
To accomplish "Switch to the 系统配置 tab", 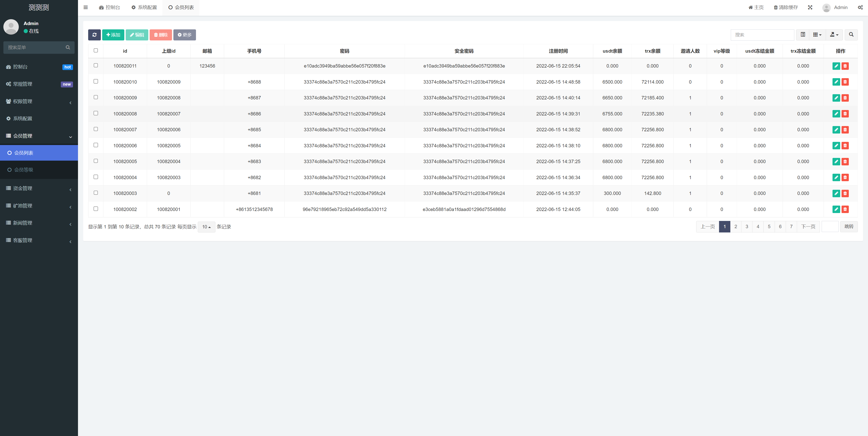I will [x=144, y=7].
